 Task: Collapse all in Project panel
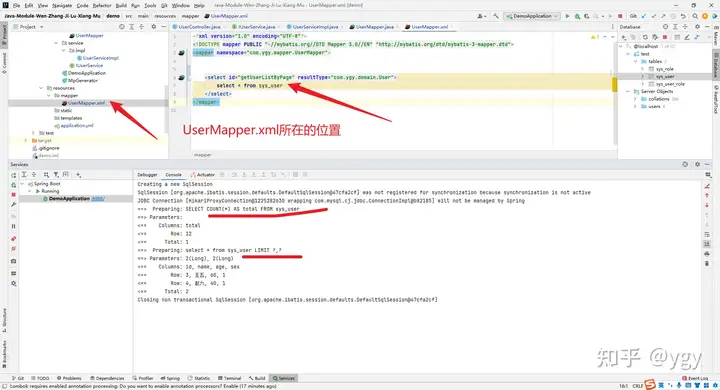click(141, 27)
